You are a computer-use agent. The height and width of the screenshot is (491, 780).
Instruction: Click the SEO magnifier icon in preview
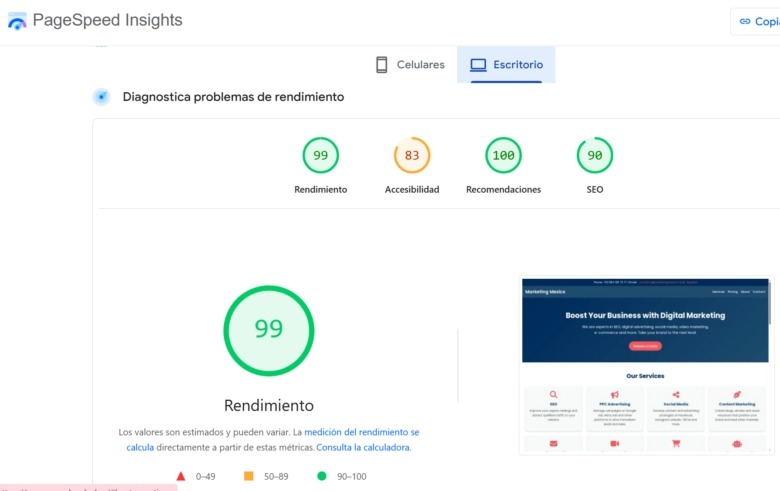coord(553,394)
